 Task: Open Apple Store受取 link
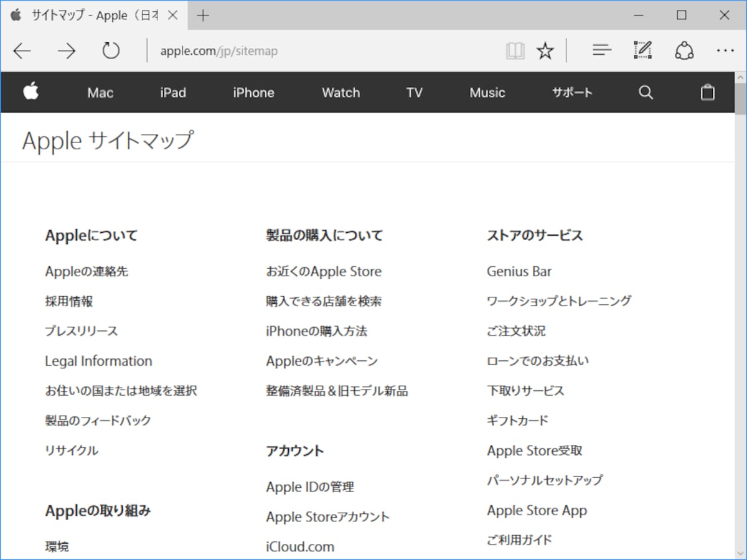pos(535,450)
